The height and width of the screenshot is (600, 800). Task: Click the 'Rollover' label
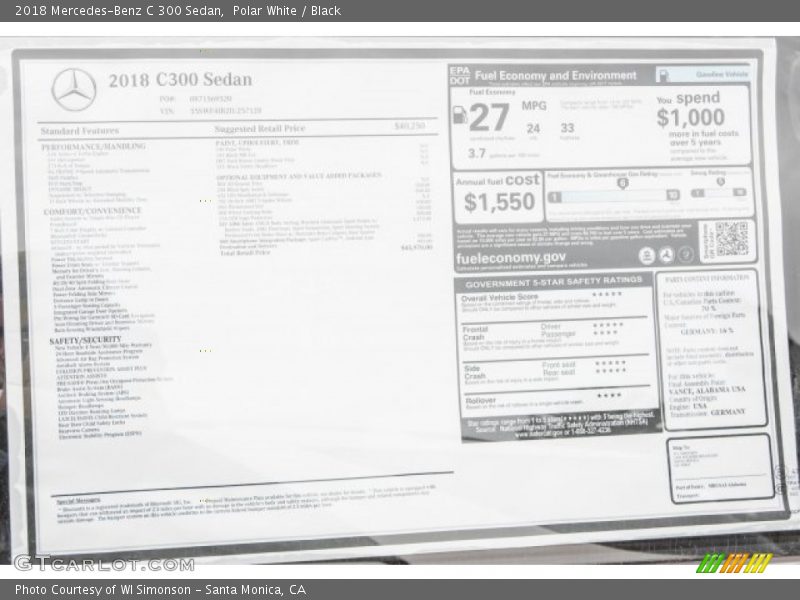click(x=481, y=401)
